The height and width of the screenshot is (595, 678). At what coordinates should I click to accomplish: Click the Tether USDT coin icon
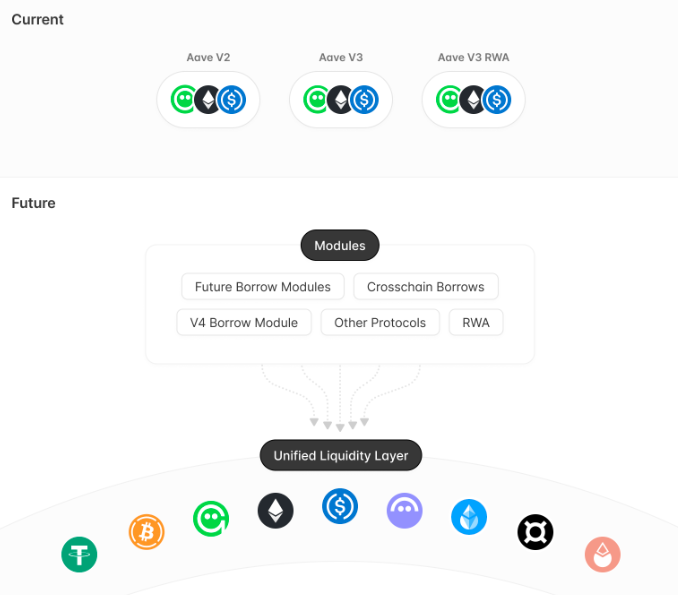click(79, 554)
